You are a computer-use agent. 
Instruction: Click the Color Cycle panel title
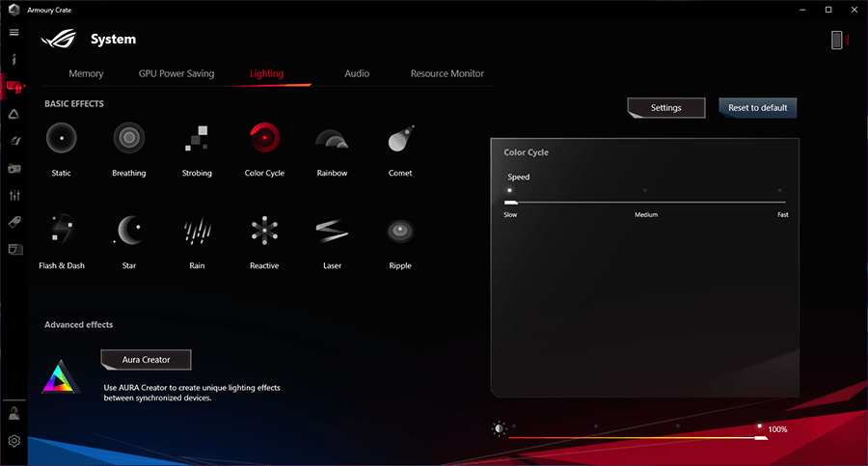pyautogui.click(x=526, y=152)
